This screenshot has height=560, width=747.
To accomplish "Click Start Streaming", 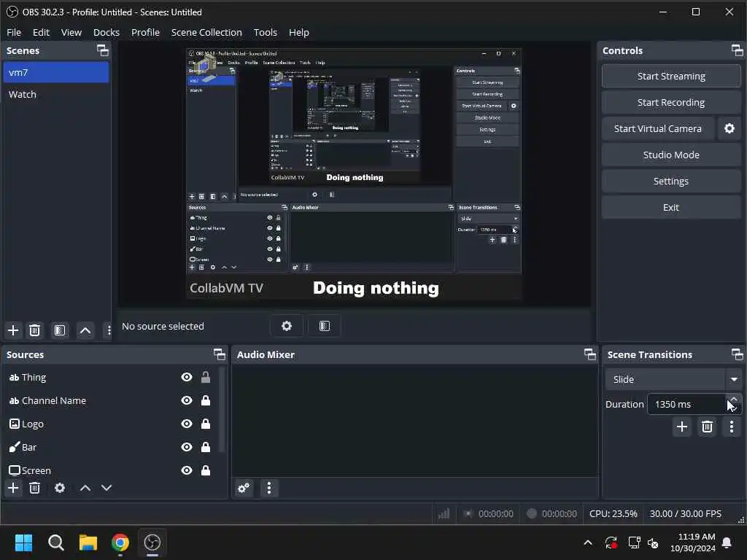I will tap(671, 76).
